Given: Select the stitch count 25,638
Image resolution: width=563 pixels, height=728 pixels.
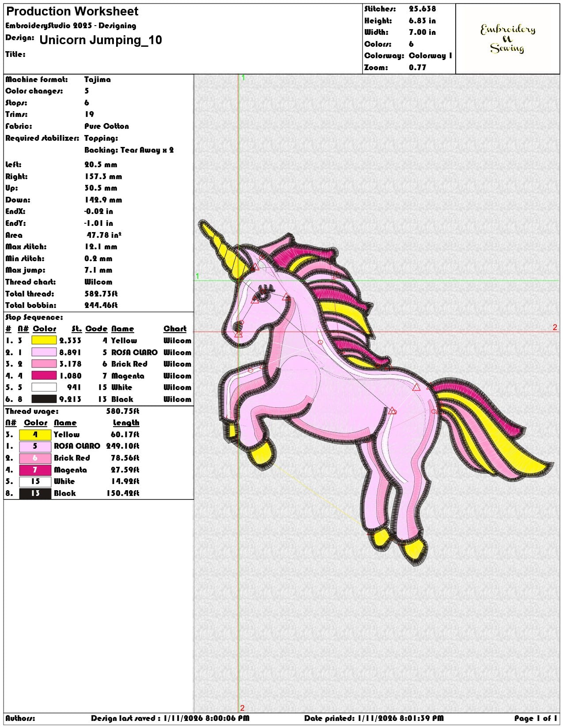Looking at the screenshot, I should pyautogui.click(x=422, y=9).
